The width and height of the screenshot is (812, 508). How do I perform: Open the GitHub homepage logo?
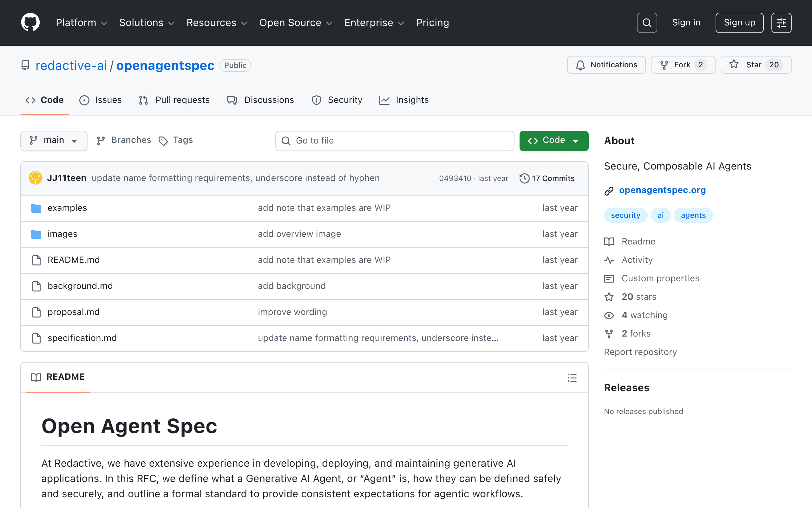(x=30, y=23)
